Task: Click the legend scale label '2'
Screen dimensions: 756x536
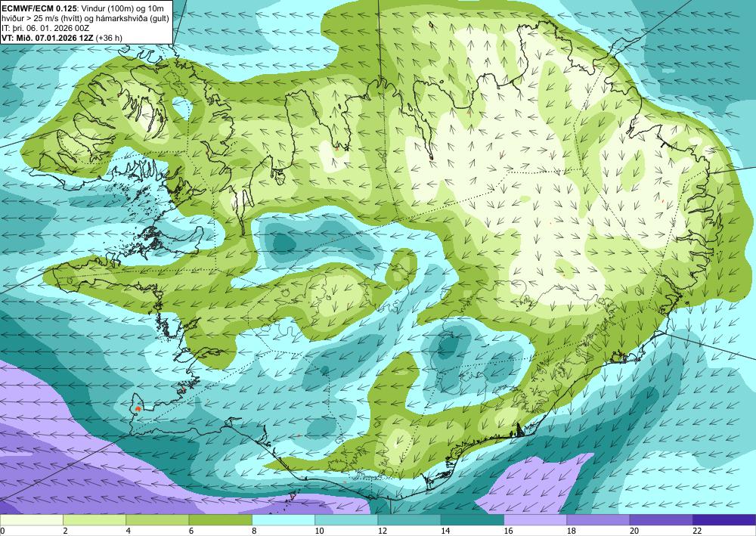Action: (65, 531)
